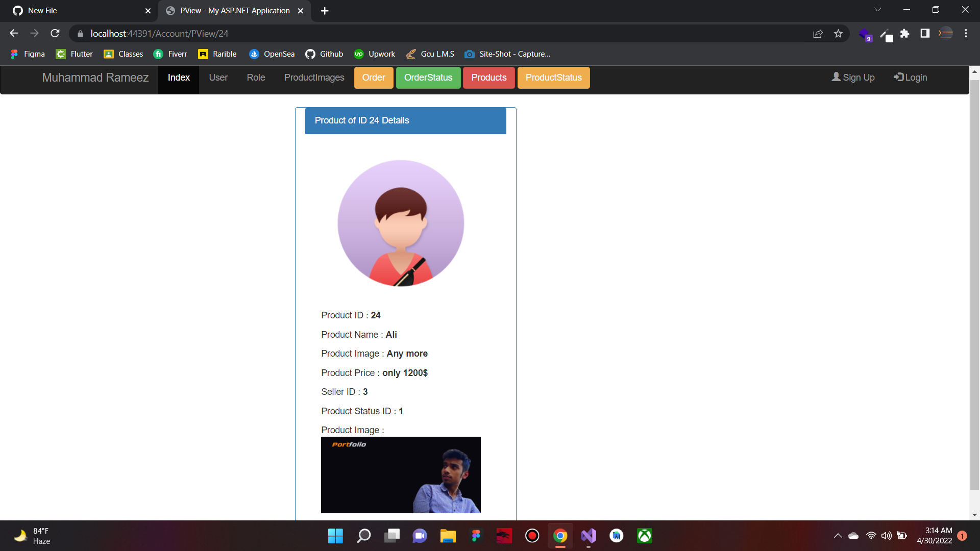Open the Github bookmark
Image resolution: width=980 pixels, height=551 pixels.
324,54
